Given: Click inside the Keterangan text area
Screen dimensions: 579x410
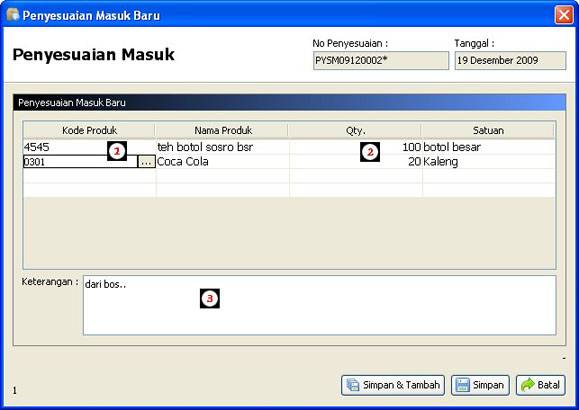Looking at the screenshot, I should [x=319, y=305].
